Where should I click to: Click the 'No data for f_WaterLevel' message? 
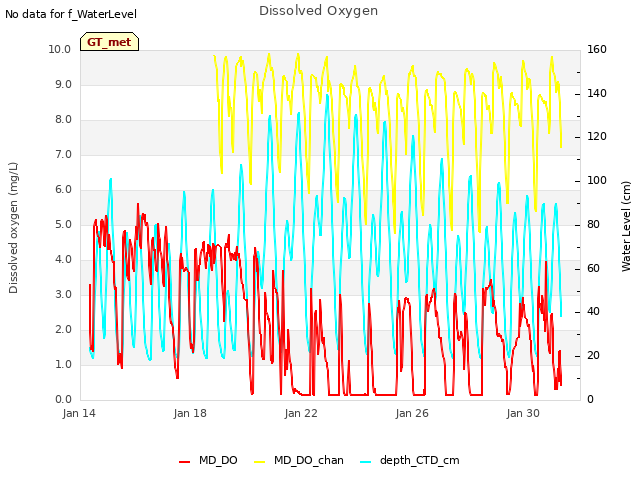pos(71,14)
